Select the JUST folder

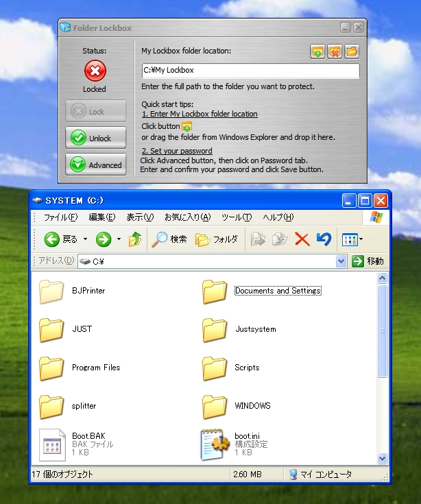[66, 329]
